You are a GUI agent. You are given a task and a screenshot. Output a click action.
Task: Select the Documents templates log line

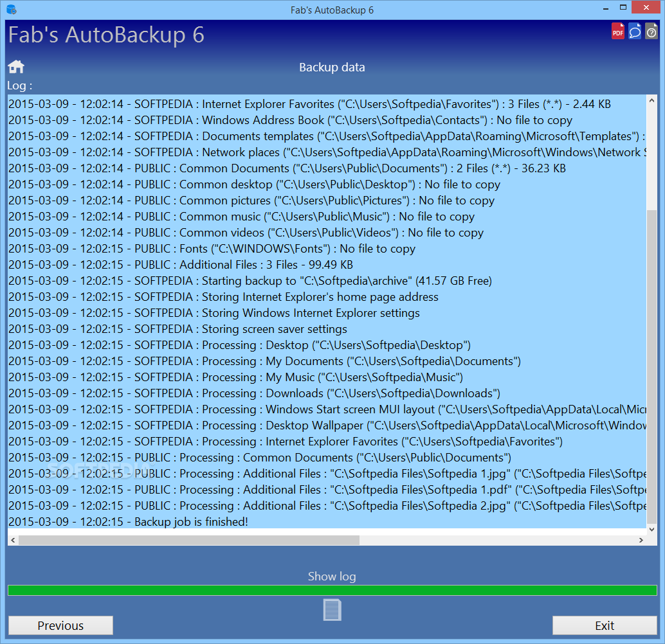(327, 136)
